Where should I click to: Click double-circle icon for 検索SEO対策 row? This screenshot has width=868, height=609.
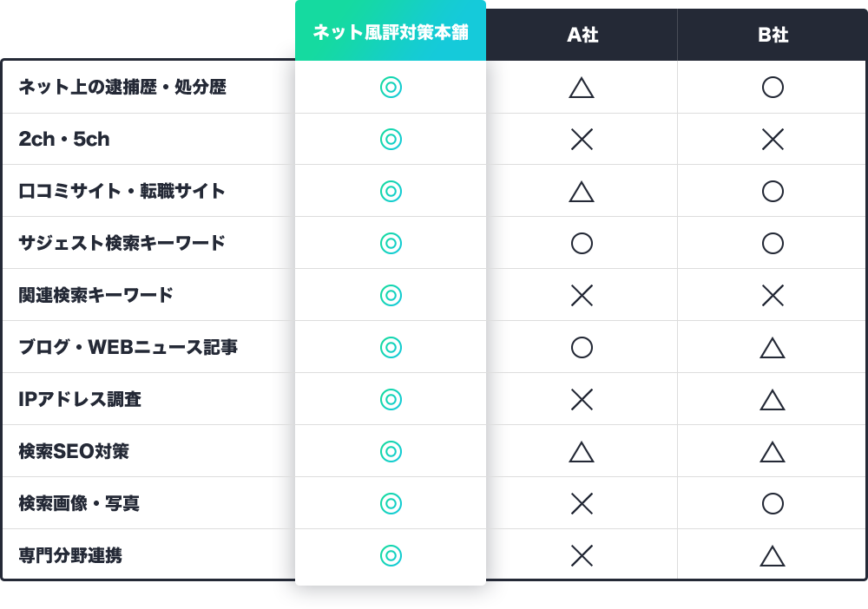pos(391,451)
